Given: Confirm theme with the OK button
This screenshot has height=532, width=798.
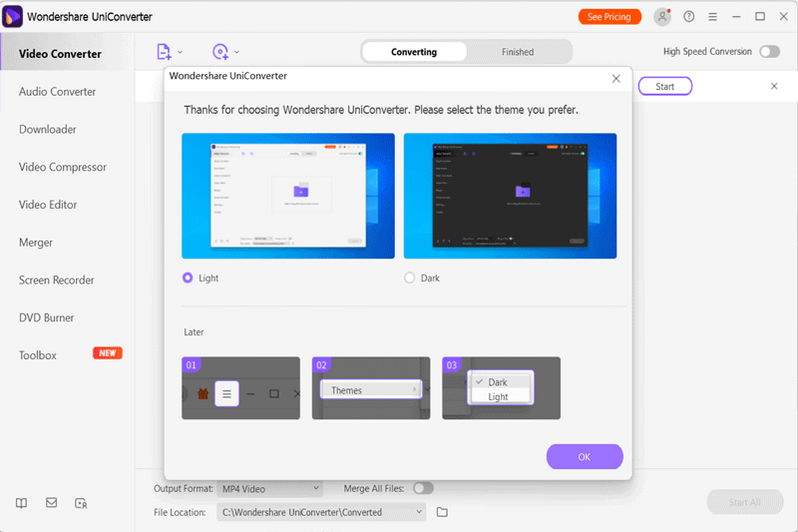Looking at the screenshot, I should [585, 457].
